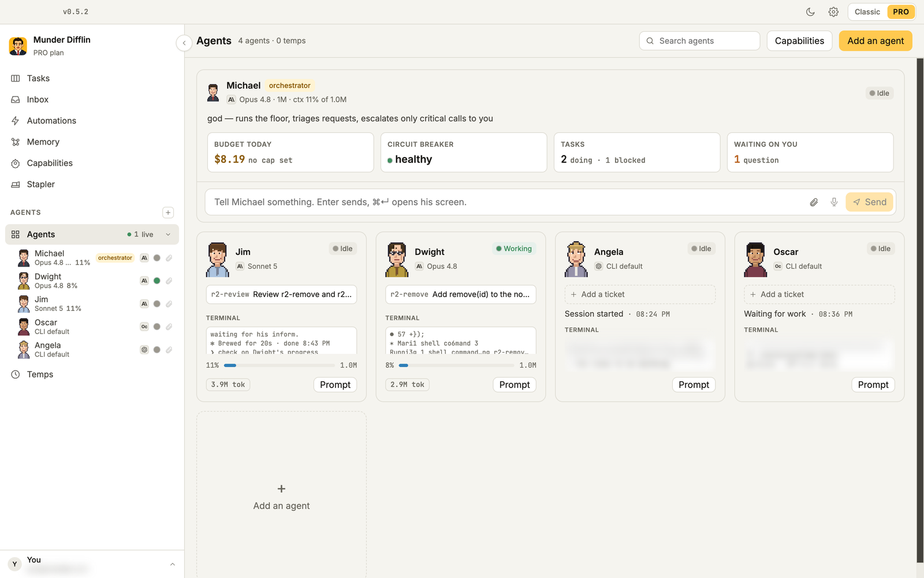Screen dimensions: 924x578
Task: Open r2-review ticket on Jim's card
Action: click(x=281, y=294)
